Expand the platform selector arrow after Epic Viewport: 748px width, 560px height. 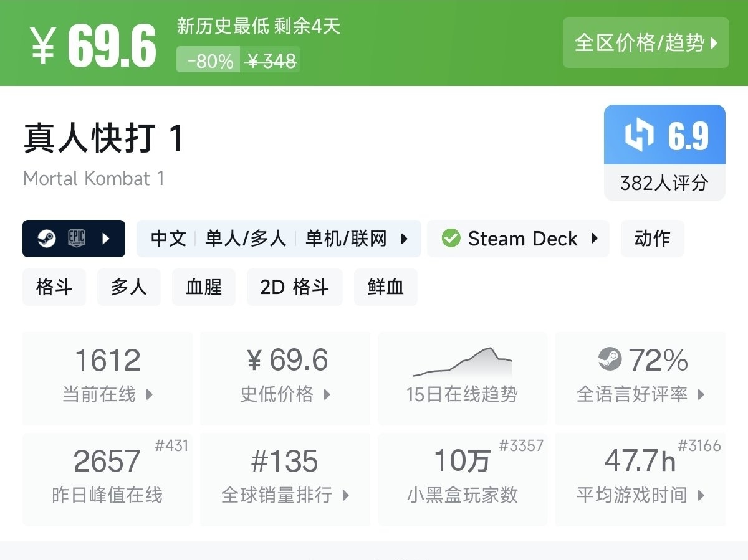(x=106, y=239)
